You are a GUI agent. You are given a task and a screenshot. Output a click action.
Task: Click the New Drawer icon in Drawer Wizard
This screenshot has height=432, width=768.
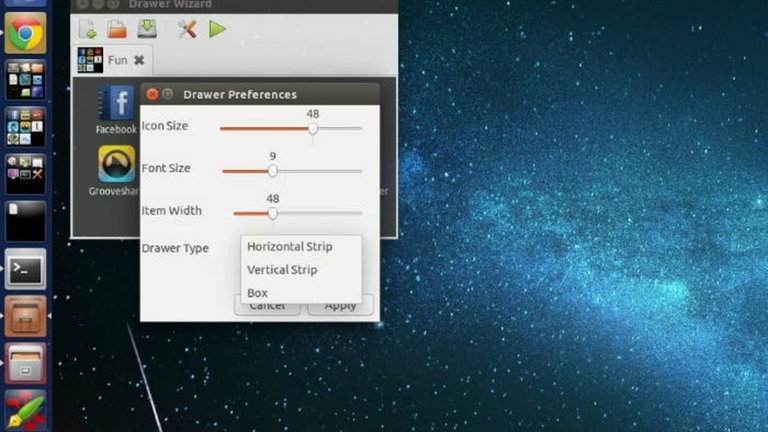[88, 29]
